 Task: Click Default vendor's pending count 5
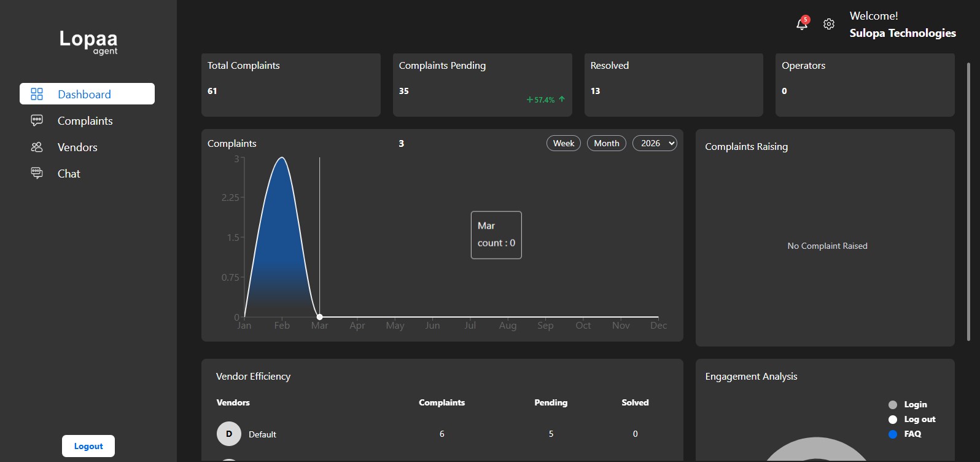pos(551,434)
